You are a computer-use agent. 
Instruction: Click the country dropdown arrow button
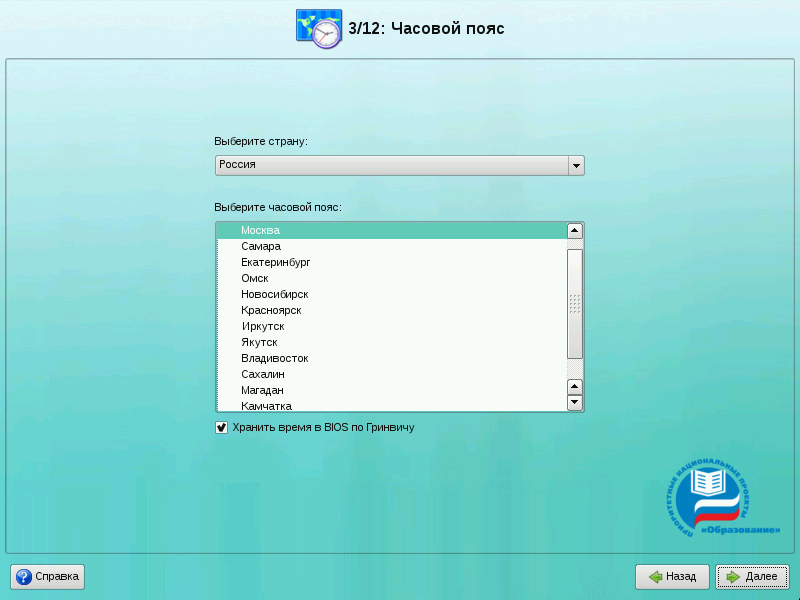tap(575, 165)
